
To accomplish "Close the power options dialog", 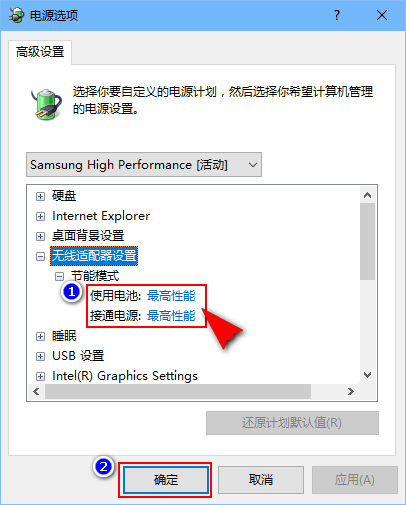I will point(382,15).
